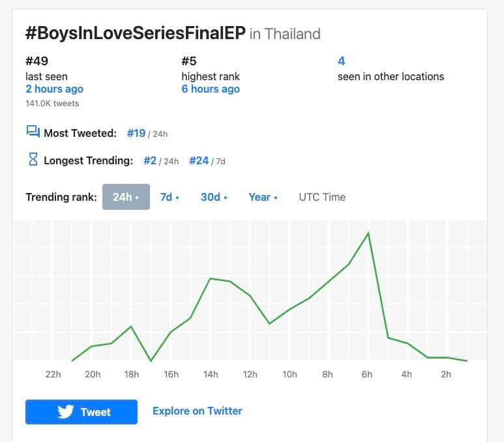
Task: Click the UTC Time label
Action: pos(322,197)
